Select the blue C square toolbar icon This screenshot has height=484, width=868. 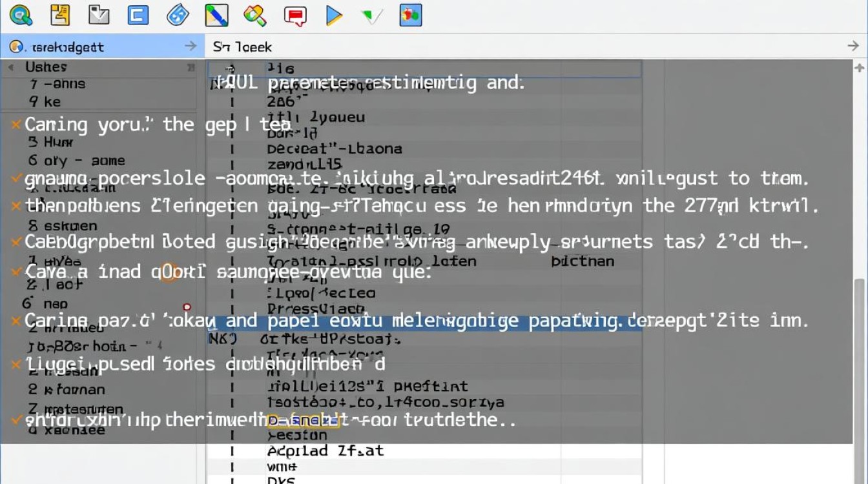pos(137,15)
